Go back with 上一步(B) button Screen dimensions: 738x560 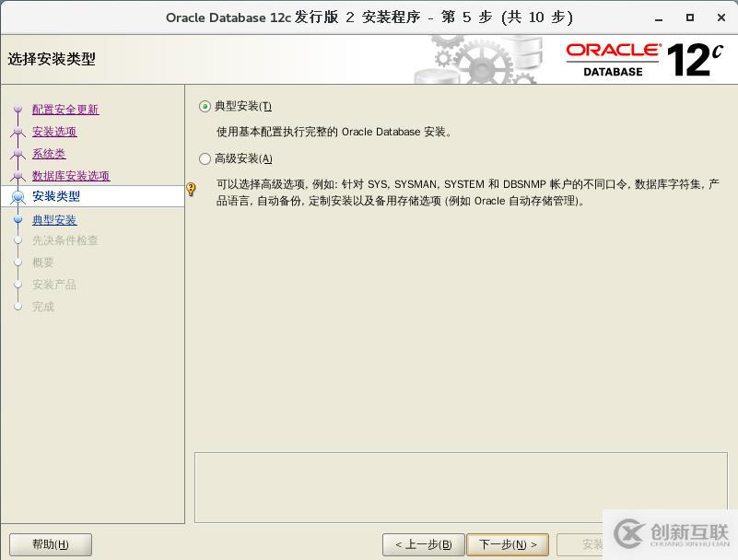coord(424,544)
